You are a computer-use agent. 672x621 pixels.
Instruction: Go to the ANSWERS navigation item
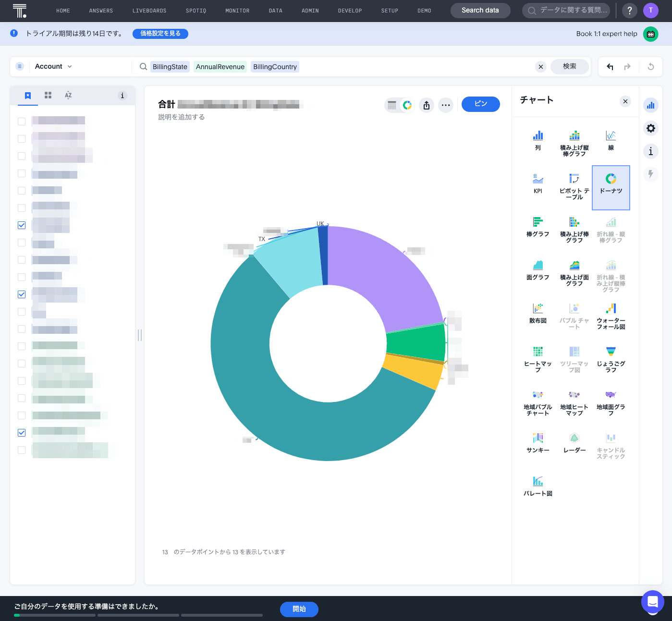click(101, 11)
